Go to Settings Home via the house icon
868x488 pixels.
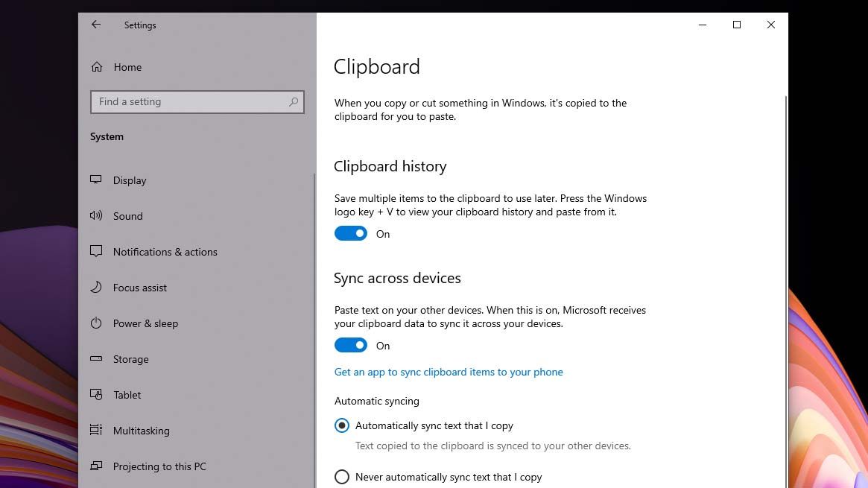coord(96,66)
